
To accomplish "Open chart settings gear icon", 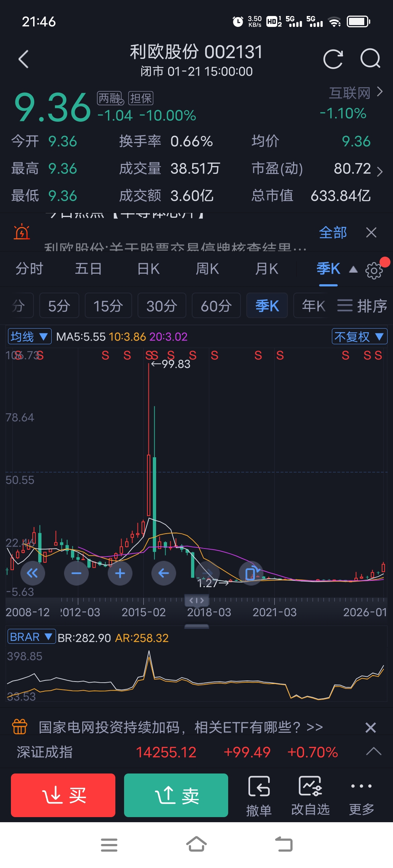I will click(x=374, y=270).
